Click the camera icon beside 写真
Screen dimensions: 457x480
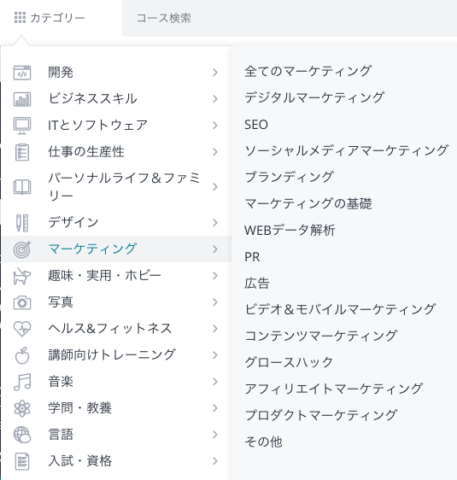click(22, 302)
